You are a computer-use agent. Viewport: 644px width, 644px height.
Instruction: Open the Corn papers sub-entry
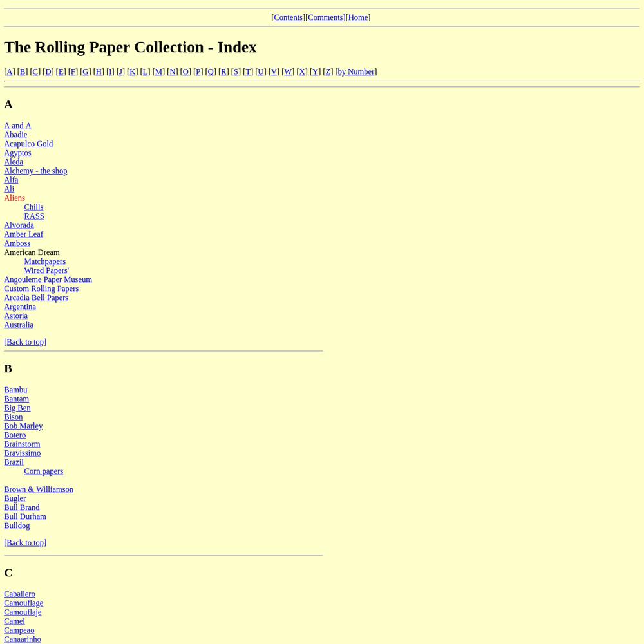(x=44, y=471)
